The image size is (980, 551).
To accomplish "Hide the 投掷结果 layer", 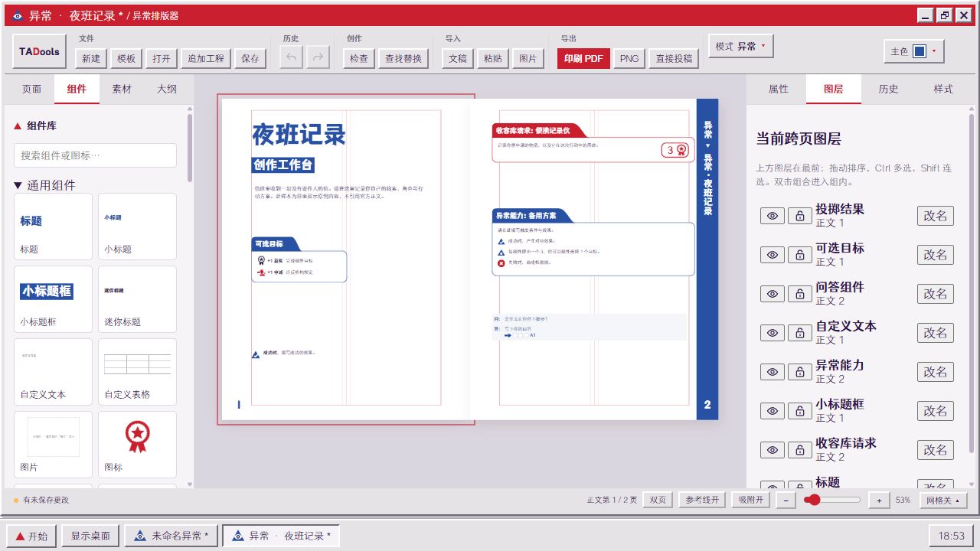I will [773, 216].
